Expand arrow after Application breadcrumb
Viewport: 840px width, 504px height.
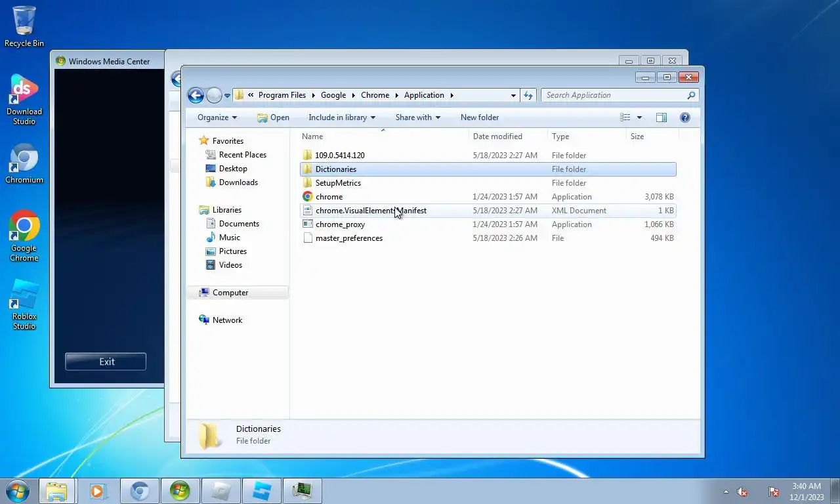pos(451,95)
